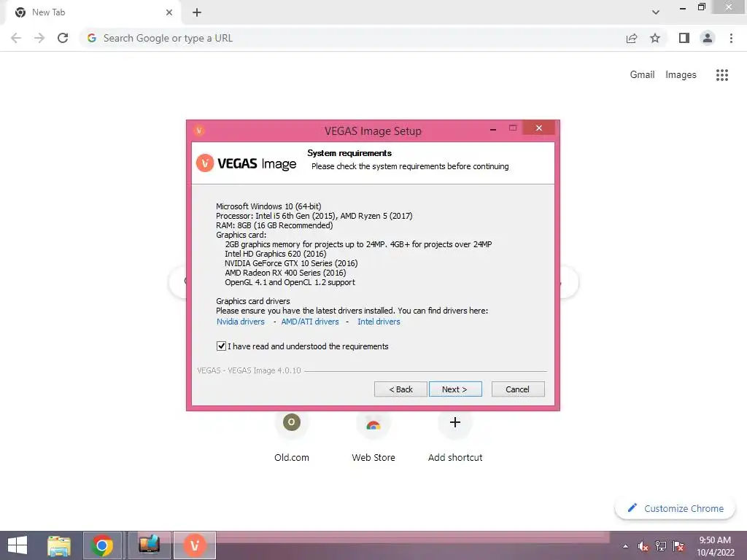
Task: Open the clock showing 9:50 AM
Action: coord(715,546)
